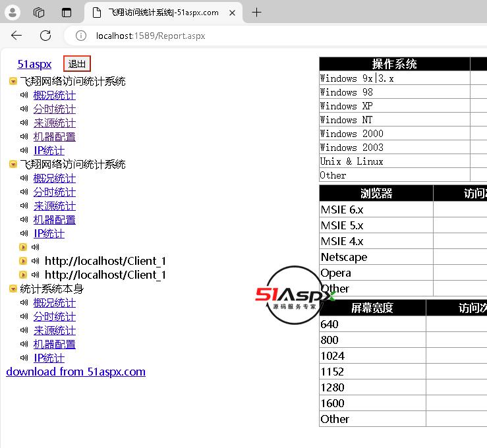Open 来源统计 under 统计系统本身
The height and width of the screenshot is (448, 487).
click(54, 330)
